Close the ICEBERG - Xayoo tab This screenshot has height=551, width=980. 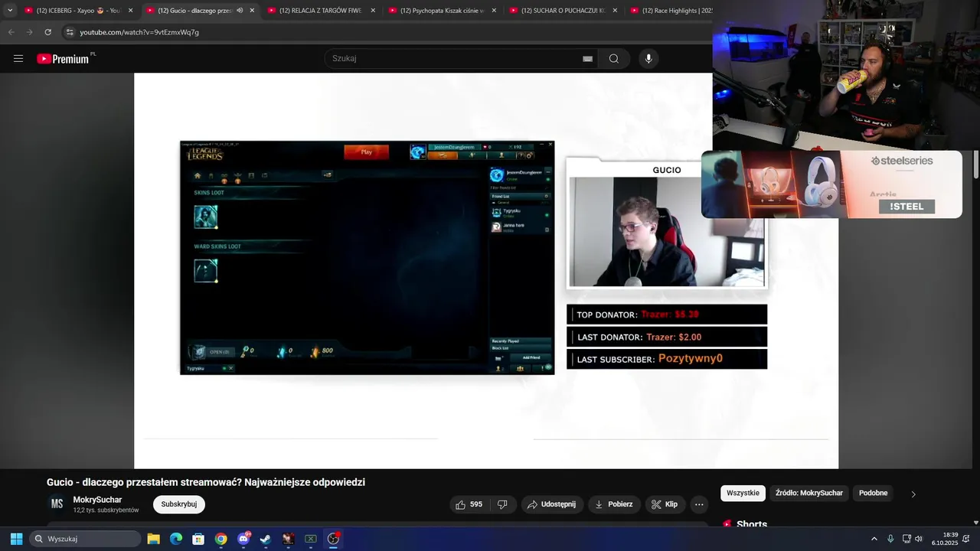[x=131, y=11]
